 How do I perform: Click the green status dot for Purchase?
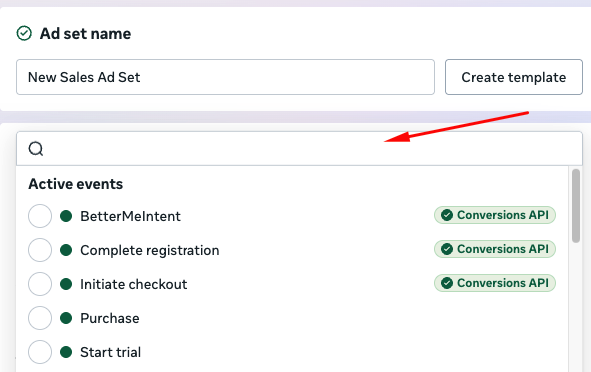coord(66,318)
